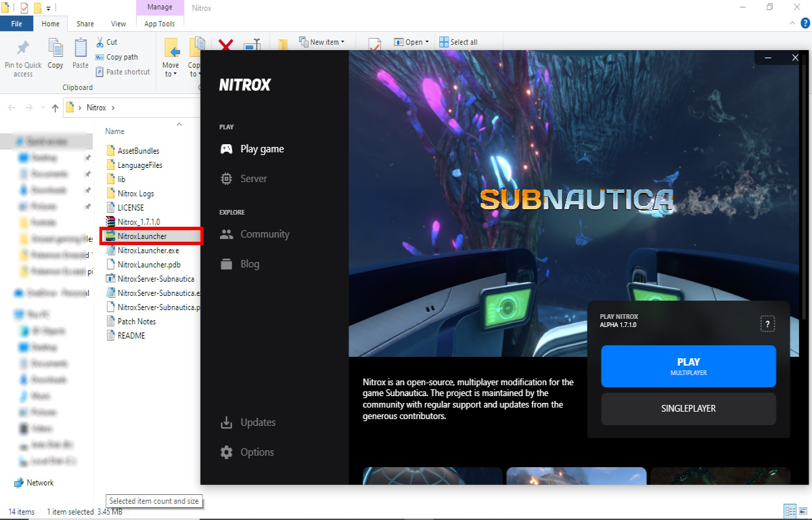
Task: Select Network in navigation pane
Action: click(40, 483)
